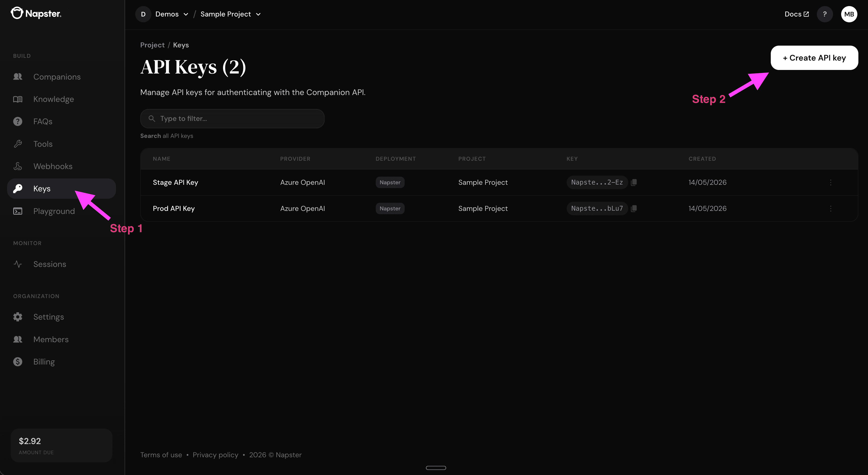The height and width of the screenshot is (475, 868).
Task: Open the MB user profile avatar
Action: 849,14
